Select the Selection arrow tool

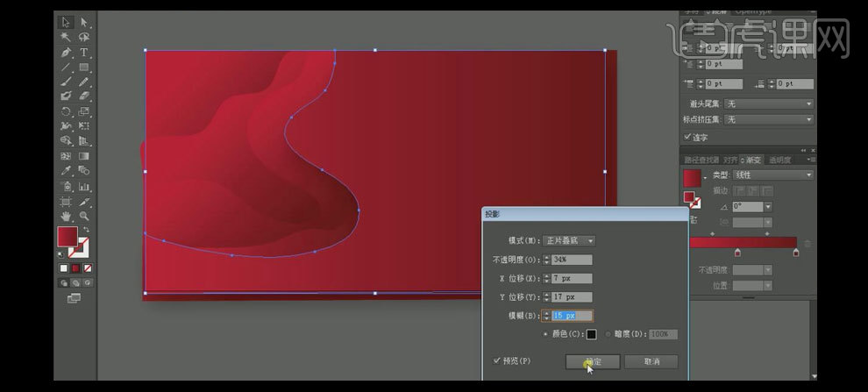click(x=66, y=22)
